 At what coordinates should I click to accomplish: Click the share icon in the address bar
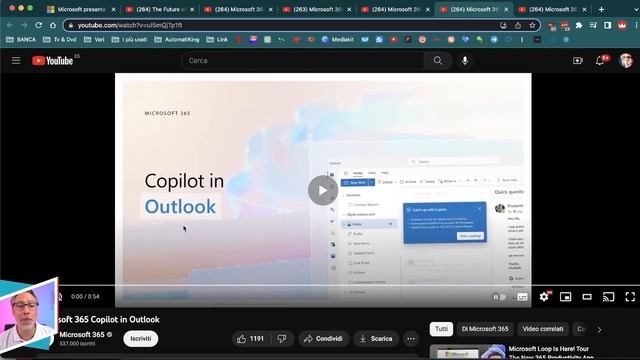click(x=518, y=25)
